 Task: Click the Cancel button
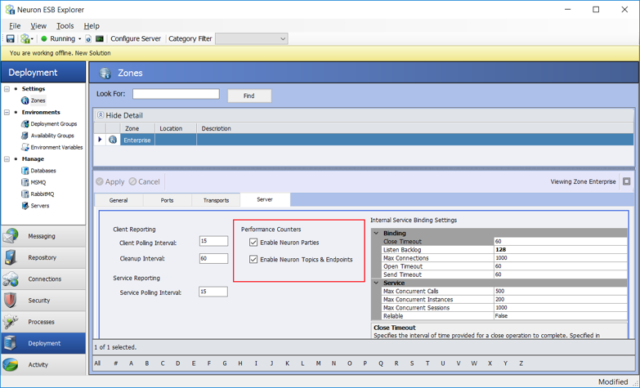point(144,182)
